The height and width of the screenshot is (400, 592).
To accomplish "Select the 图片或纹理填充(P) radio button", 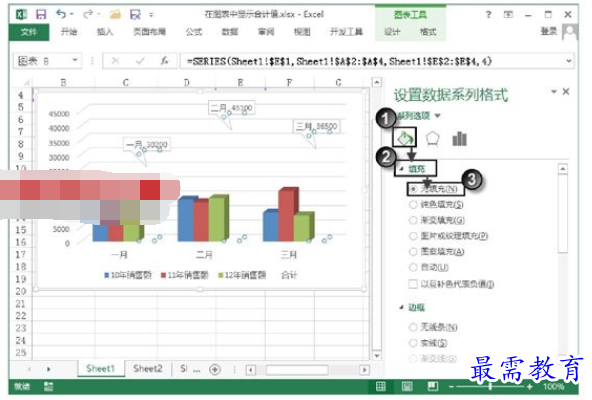I will coord(413,236).
